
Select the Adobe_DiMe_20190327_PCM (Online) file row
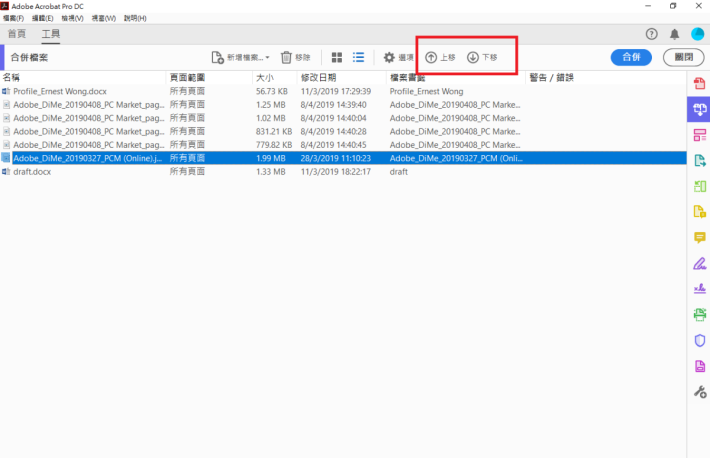pyautogui.click(x=343, y=158)
